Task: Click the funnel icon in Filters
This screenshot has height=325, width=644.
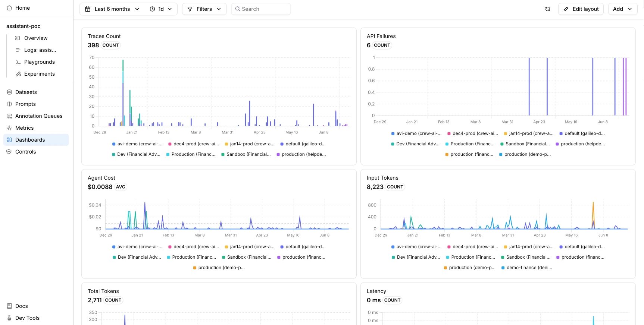Action: pos(190,9)
